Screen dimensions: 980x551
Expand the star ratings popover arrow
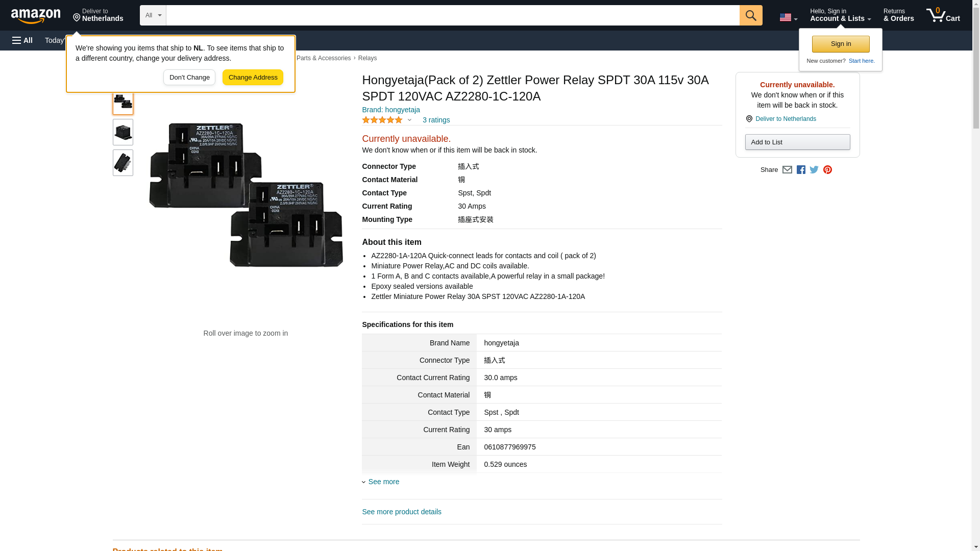(x=409, y=120)
